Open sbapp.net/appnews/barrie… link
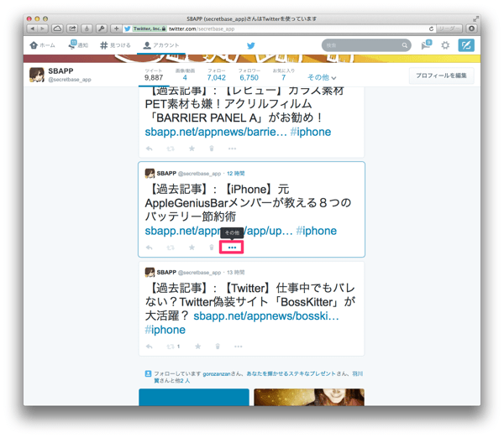 tap(216, 132)
